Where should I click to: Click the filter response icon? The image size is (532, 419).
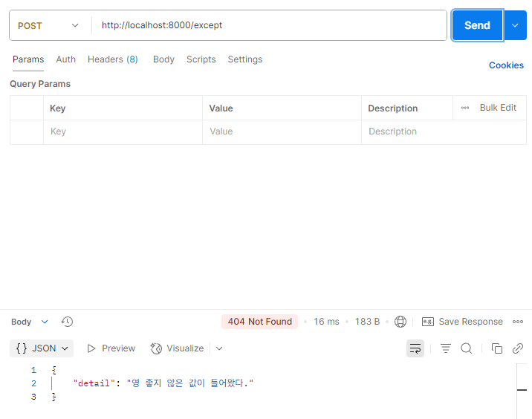coord(446,348)
